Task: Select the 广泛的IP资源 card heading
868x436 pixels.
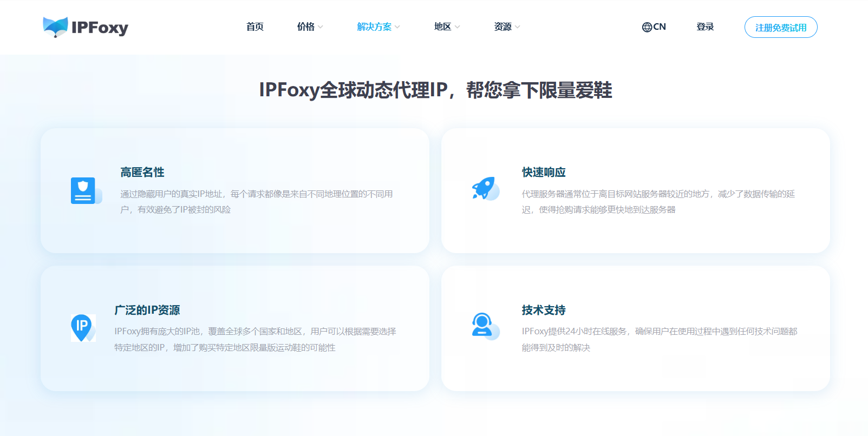Action: pyautogui.click(x=147, y=310)
